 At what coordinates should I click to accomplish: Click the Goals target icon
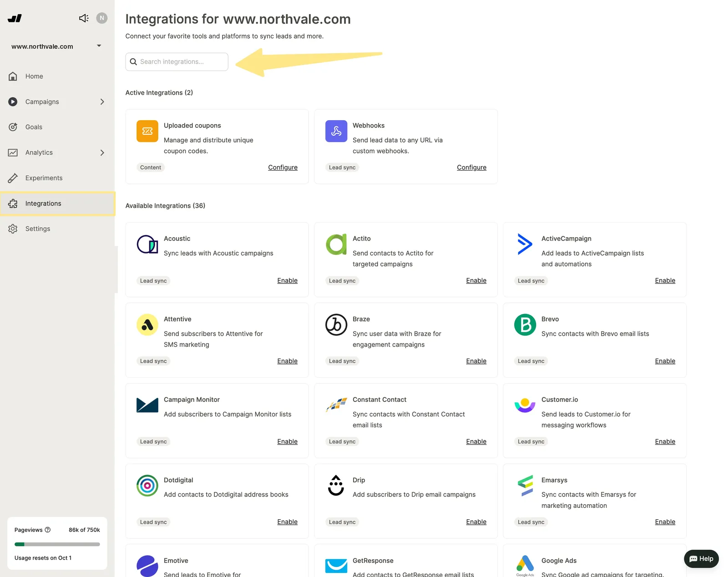(x=13, y=127)
